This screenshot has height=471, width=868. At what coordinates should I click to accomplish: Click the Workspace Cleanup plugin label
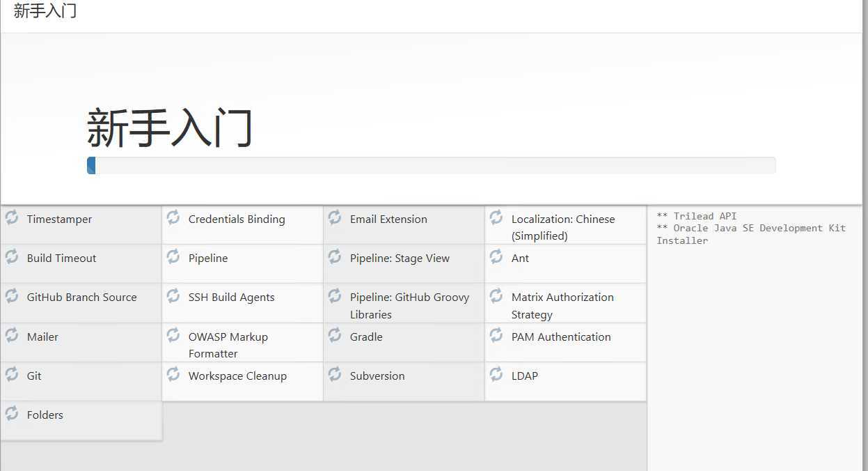click(237, 376)
